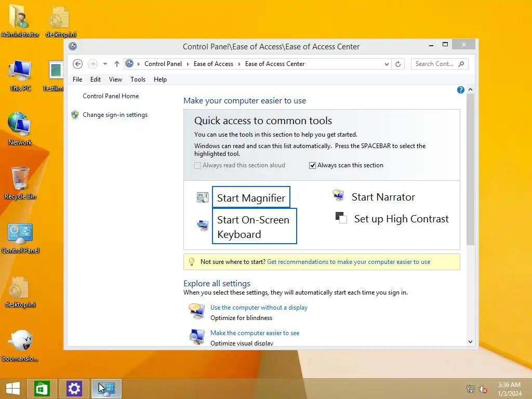Click the search magnifier icon
The width and height of the screenshot is (532, 399).
click(461, 64)
